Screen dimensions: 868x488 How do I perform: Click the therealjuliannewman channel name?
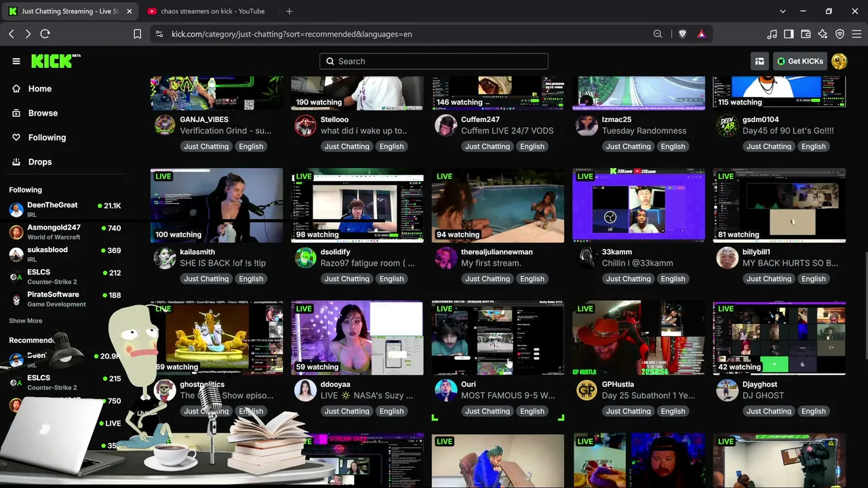coord(497,252)
